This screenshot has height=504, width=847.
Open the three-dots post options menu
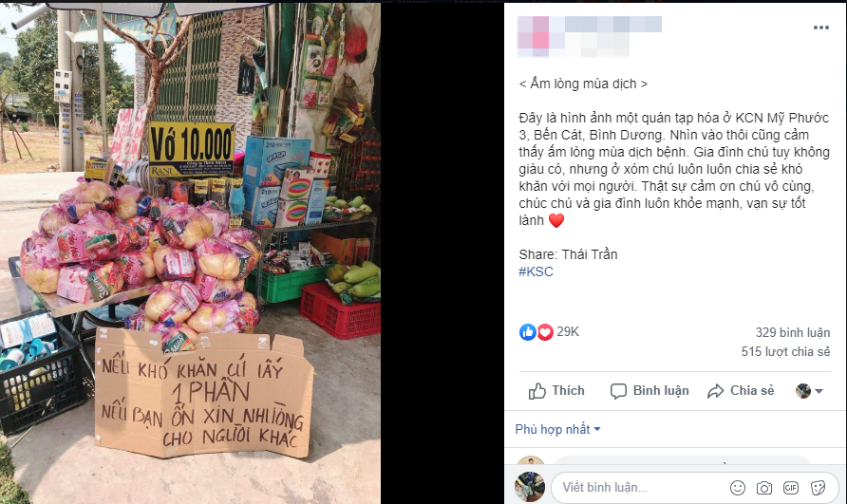(x=820, y=28)
